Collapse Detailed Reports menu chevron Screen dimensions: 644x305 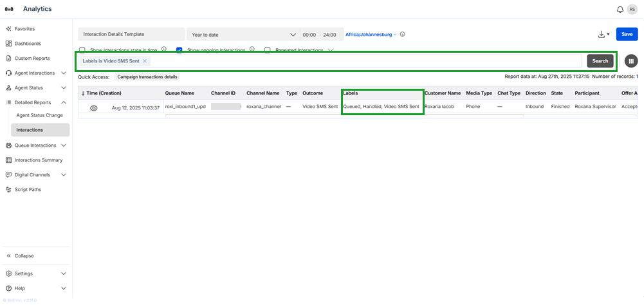click(x=64, y=103)
